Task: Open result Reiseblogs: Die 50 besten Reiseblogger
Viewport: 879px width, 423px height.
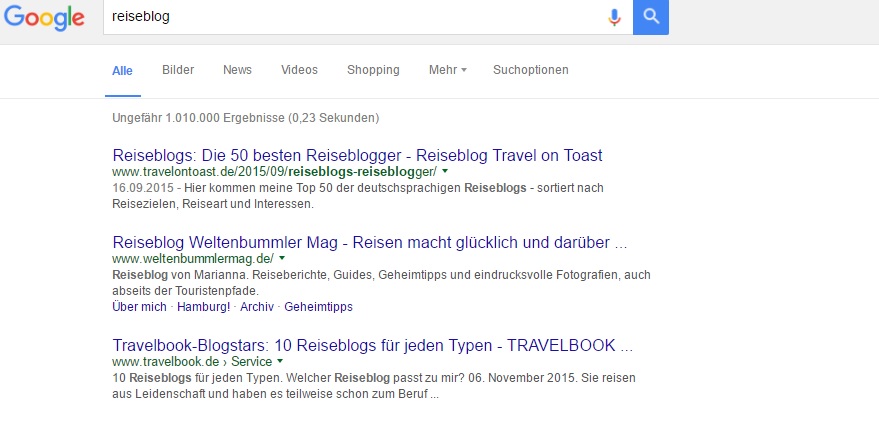Action: click(358, 155)
